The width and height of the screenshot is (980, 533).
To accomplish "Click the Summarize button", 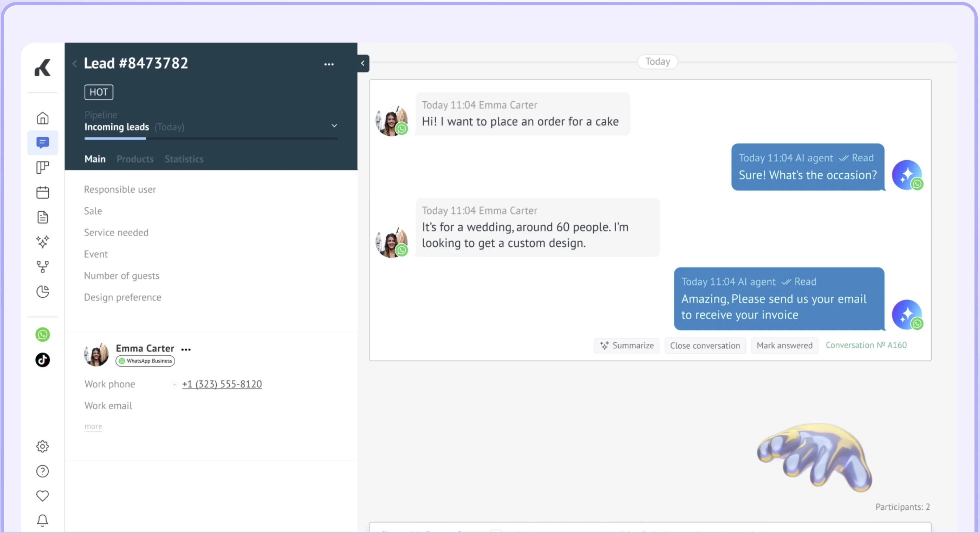I will point(627,346).
